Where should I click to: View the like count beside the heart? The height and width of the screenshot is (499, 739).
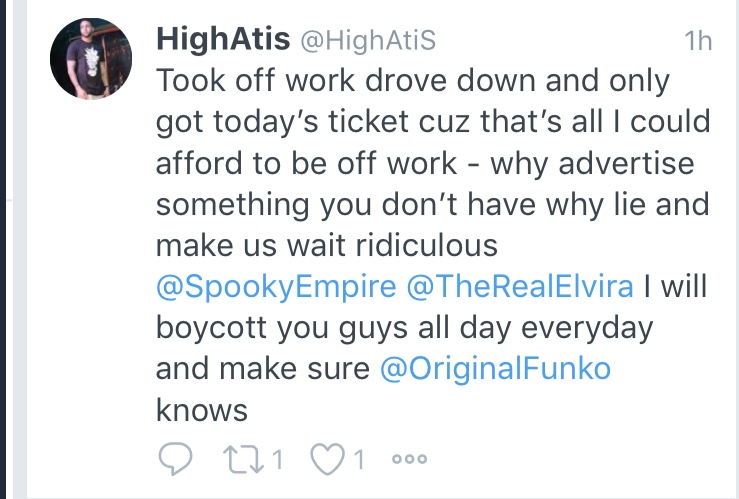(x=360, y=459)
